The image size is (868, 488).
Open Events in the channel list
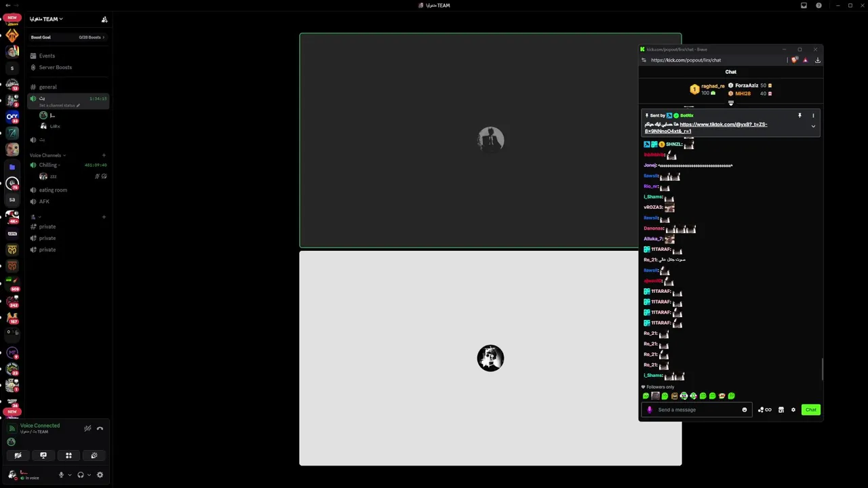click(68, 56)
